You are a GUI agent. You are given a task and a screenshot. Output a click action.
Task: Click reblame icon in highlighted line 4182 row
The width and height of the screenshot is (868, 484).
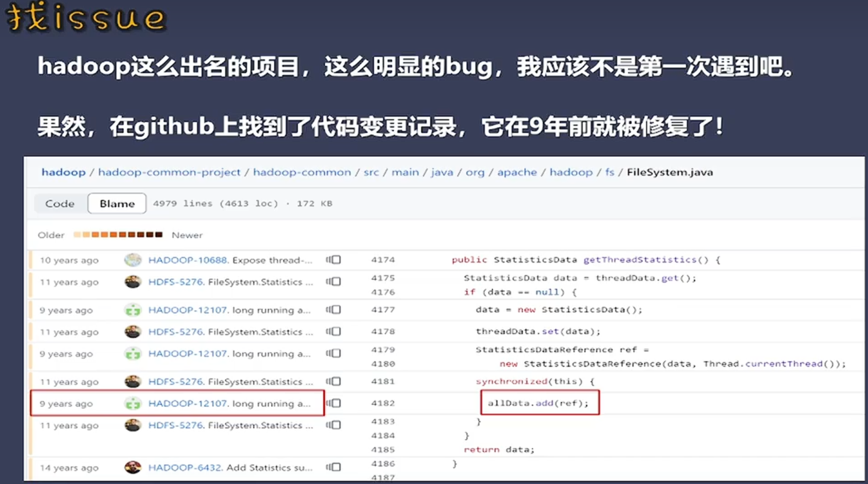333,403
